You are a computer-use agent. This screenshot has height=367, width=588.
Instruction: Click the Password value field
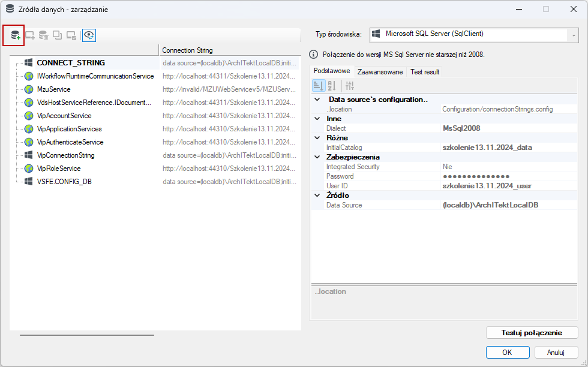tap(509, 176)
